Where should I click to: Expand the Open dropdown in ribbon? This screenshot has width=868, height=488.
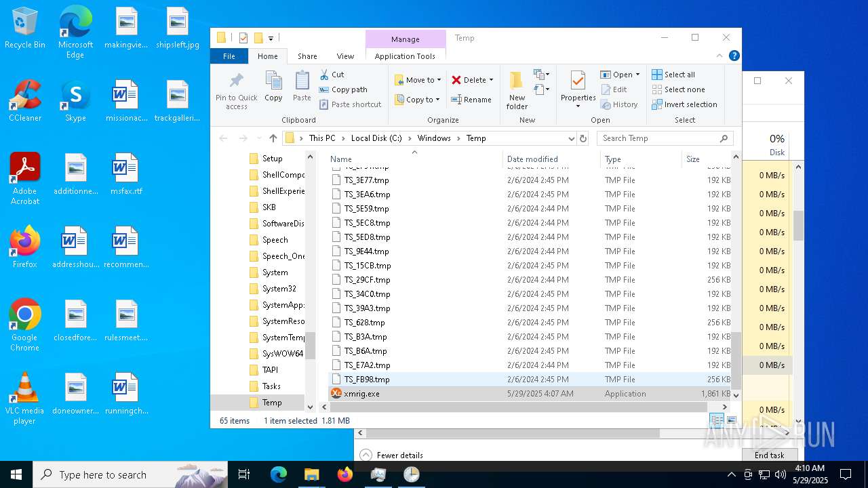click(x=637, y=75)
